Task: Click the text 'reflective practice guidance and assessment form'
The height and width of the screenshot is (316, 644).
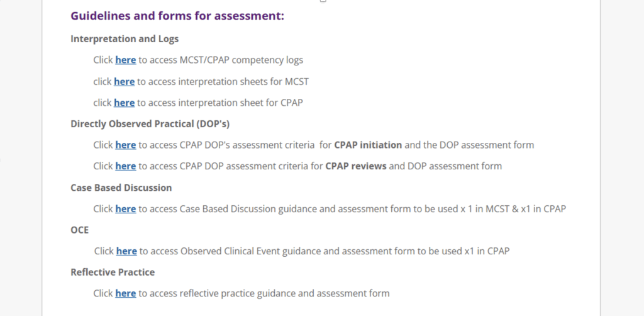Action: [285, 293]
